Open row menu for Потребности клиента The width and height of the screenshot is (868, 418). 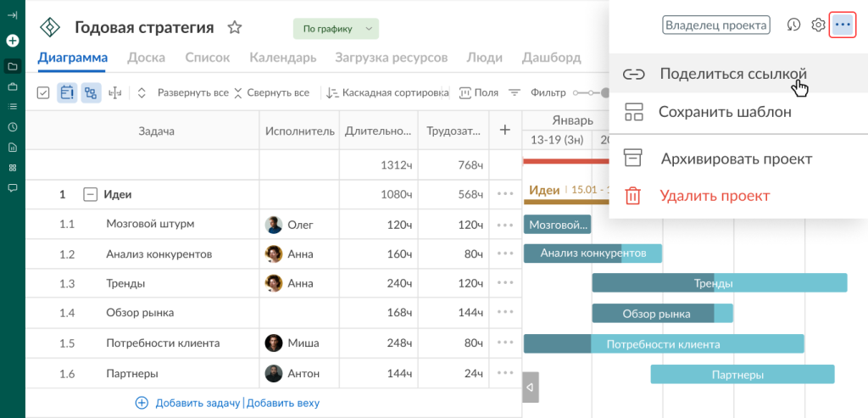click(505, 343)
